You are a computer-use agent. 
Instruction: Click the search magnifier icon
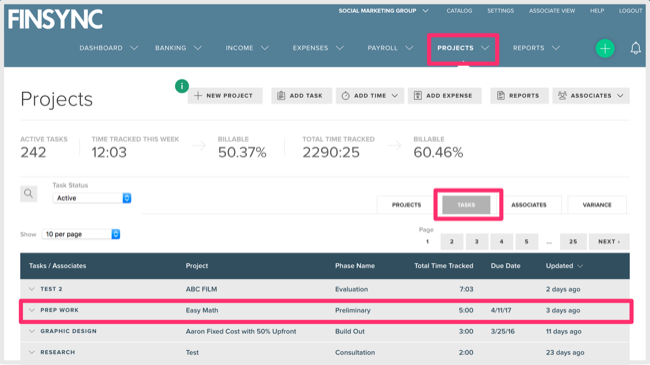[x=29, y=193]
